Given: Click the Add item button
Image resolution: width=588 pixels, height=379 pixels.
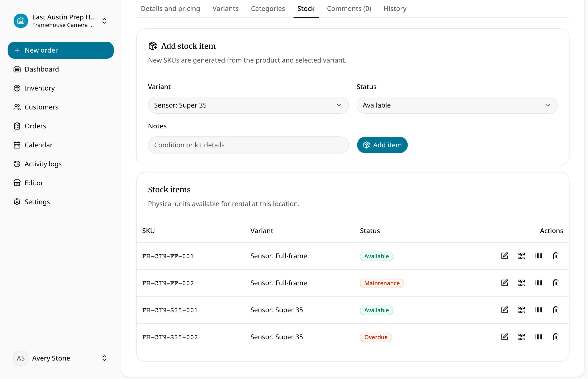Looking at the screenshot, I should click(382, 145).
